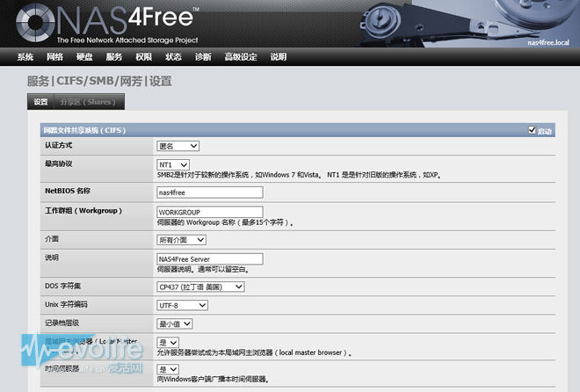Open the 认证方式 dropdown

click(178, 146)
